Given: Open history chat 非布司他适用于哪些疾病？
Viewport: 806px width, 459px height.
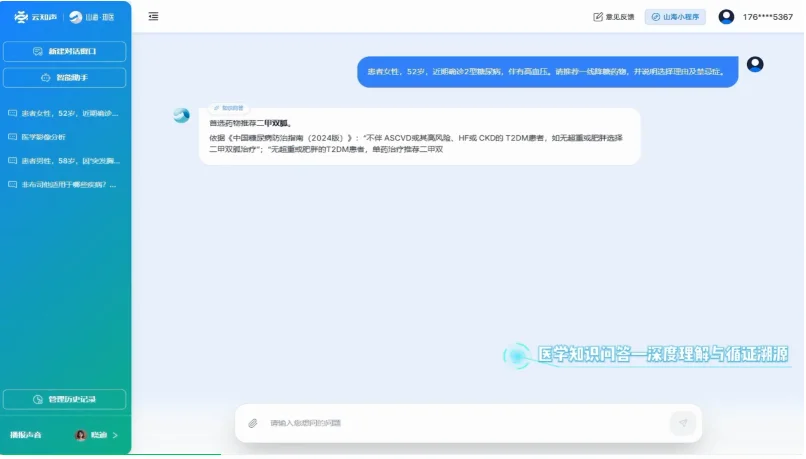Looking at the screenshot, I should [64, 185].
